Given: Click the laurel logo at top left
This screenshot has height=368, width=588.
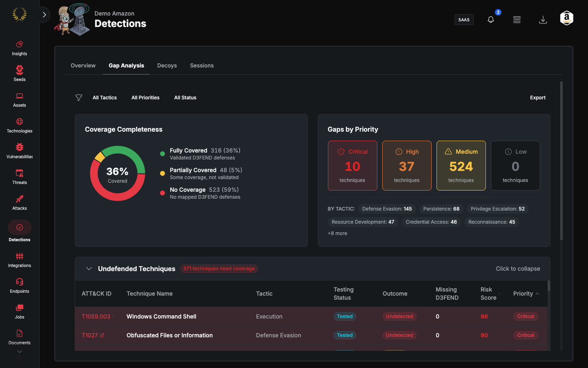Looking at the screenshot, I should pos(19,15).
